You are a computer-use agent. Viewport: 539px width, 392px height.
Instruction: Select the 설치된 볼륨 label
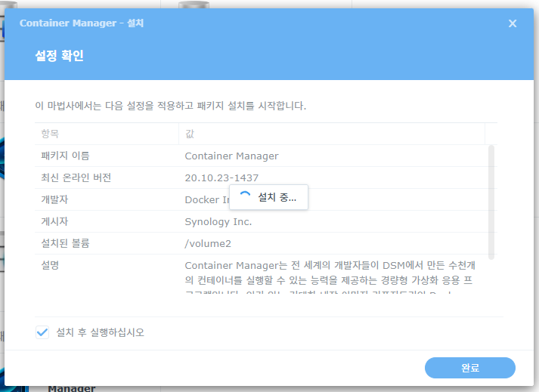pyautogui.click(x=65, y=243)
